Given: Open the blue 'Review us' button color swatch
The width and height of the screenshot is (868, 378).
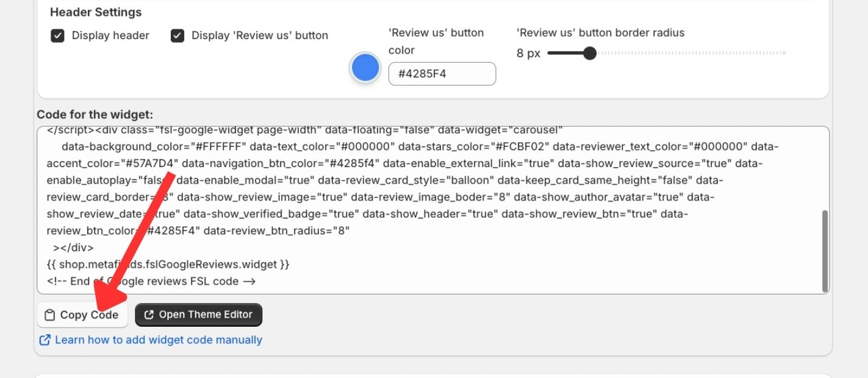Looking at the screenshot, I should point(365,68).
